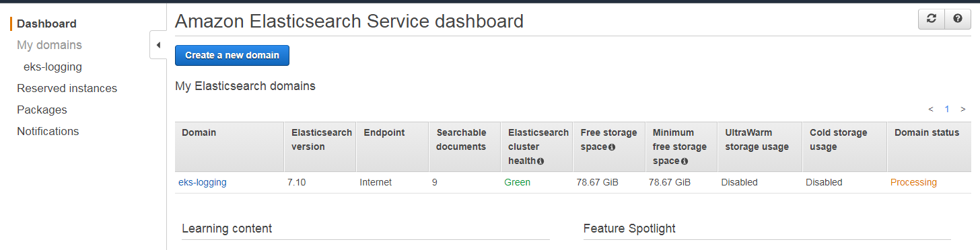
Task: Select eks-logging under My domains sidebar
Action: 53,67
